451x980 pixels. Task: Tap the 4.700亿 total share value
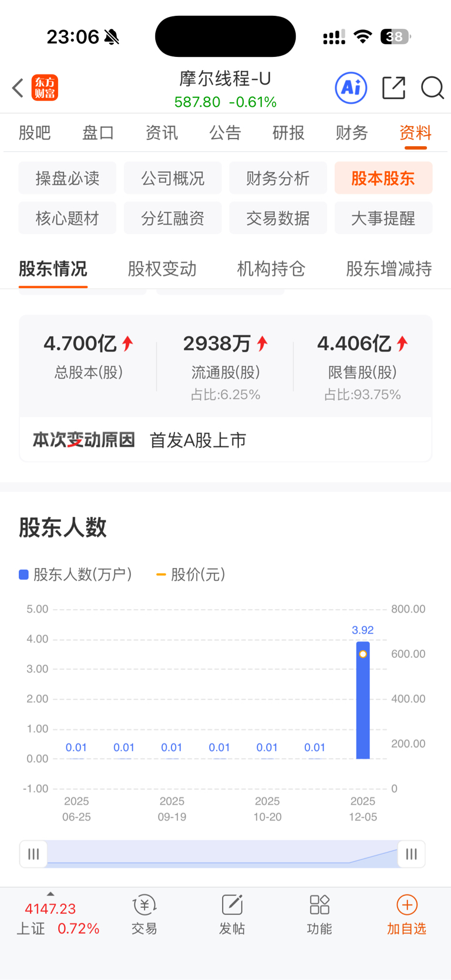(x=80, y=343)
